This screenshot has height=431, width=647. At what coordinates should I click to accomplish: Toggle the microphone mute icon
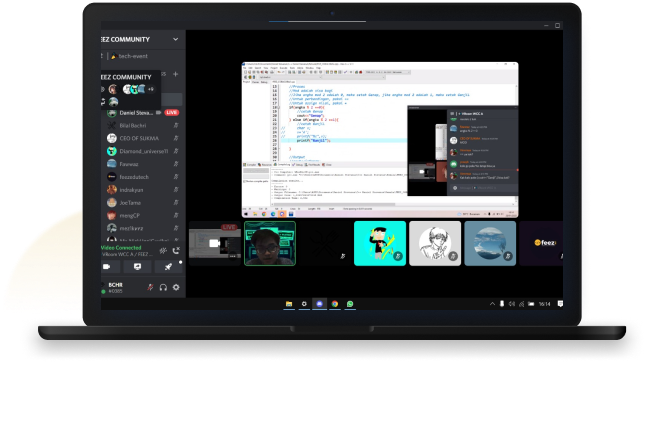click(x=150, y=287)
